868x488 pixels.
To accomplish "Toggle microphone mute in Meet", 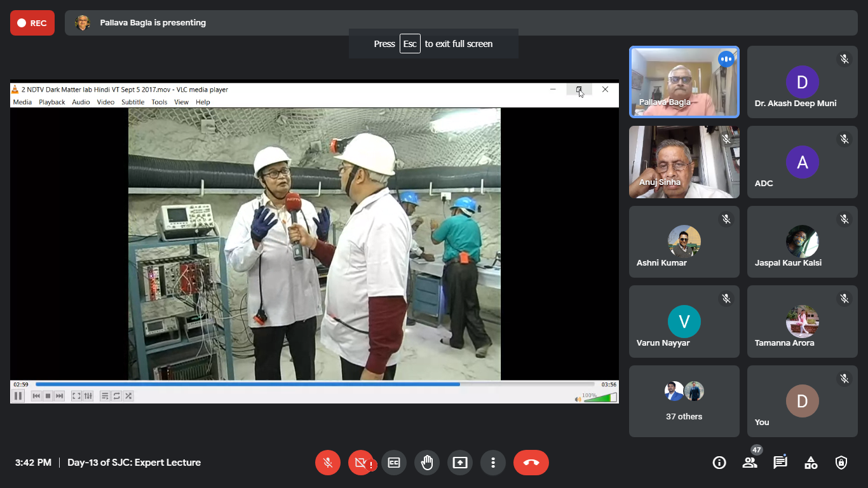I will (x=328, y=463).
